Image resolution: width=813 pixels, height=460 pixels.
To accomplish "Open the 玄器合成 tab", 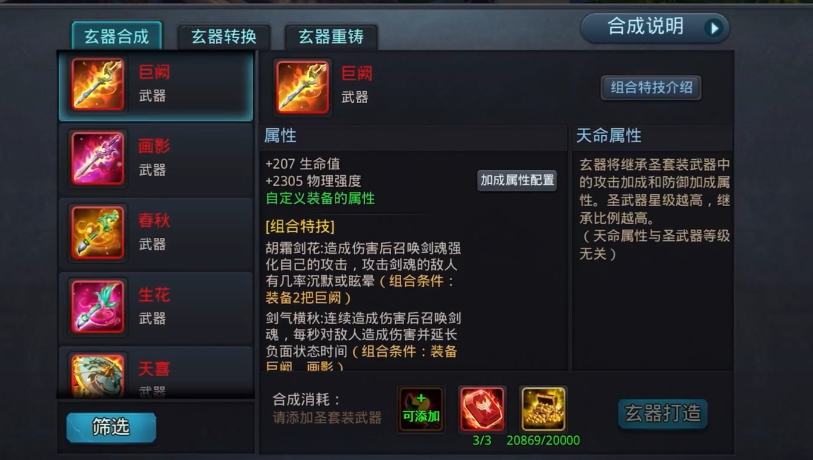I will (x=117, y=36).
